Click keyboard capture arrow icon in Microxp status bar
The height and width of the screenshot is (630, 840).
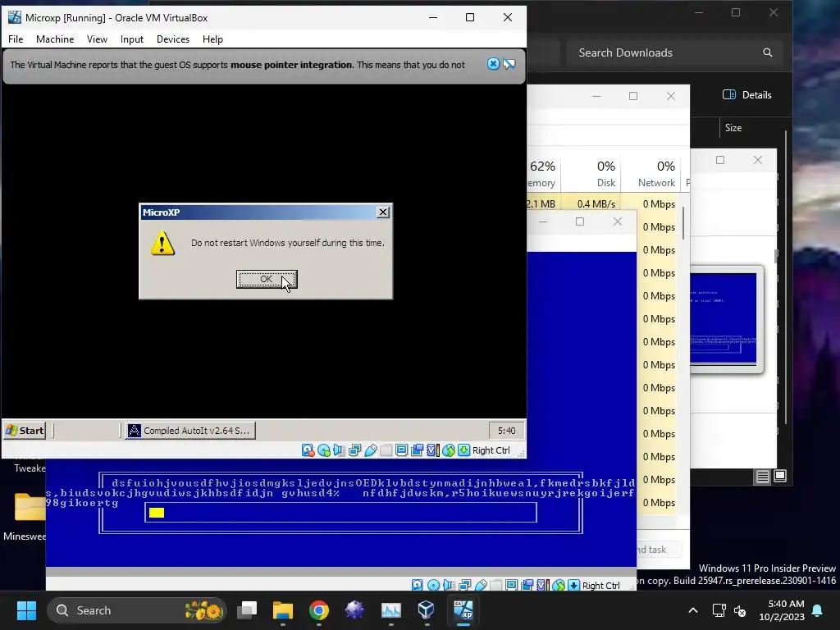pyautogui.click(x=464, y=450)
